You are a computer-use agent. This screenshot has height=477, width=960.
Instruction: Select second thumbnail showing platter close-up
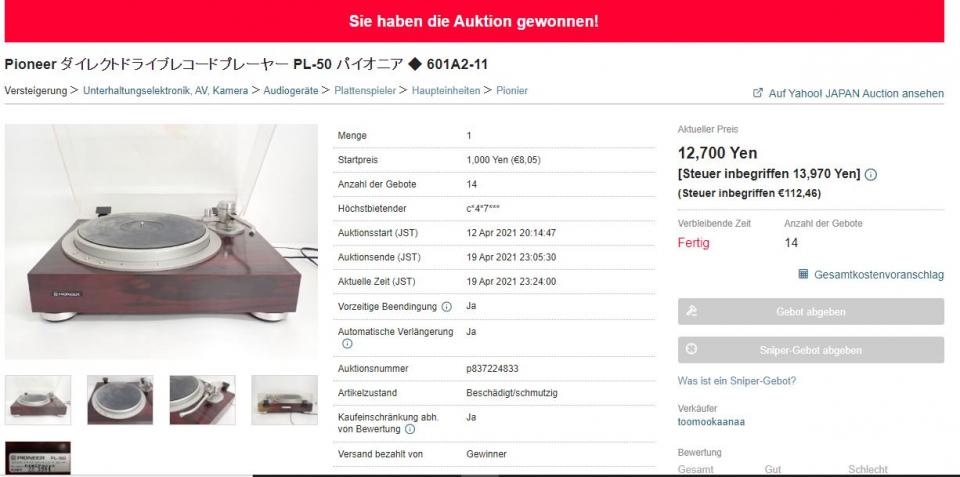[120, 400]
